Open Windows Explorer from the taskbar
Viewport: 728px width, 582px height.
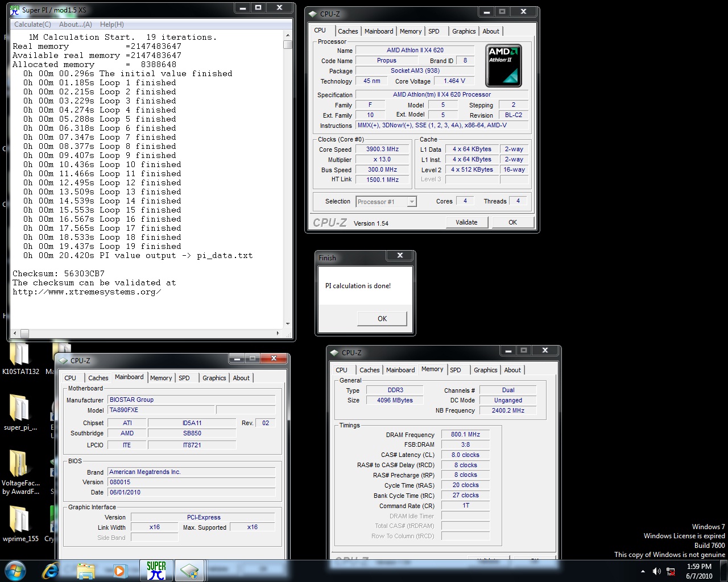click(x=85, y=571)
